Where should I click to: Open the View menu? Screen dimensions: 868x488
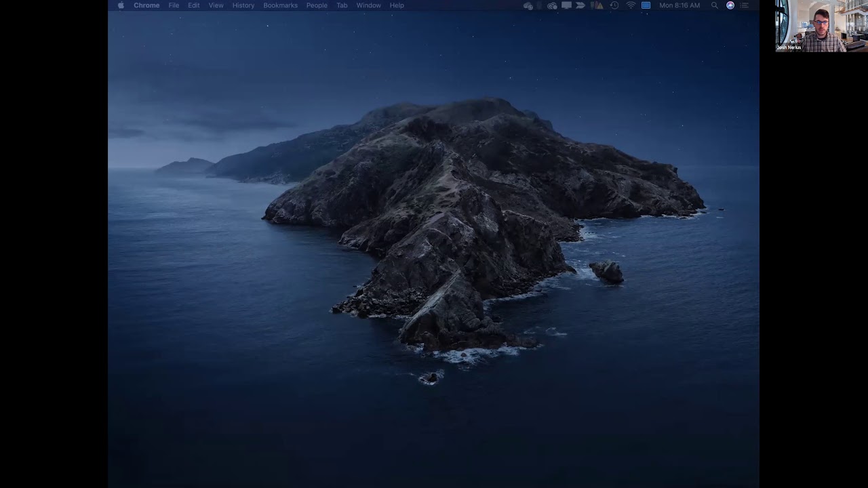[216, 5]
